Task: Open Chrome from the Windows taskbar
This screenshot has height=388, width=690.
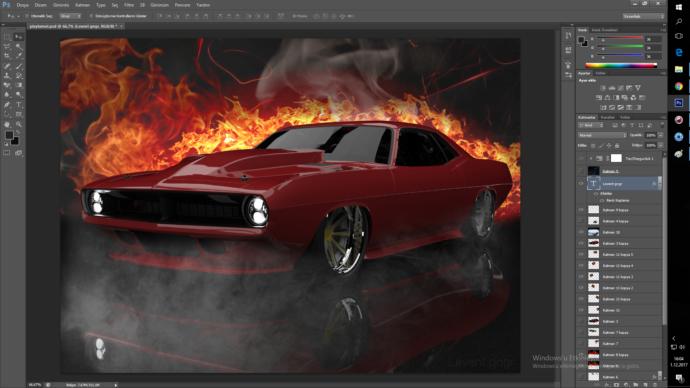Action: [679, 86]
